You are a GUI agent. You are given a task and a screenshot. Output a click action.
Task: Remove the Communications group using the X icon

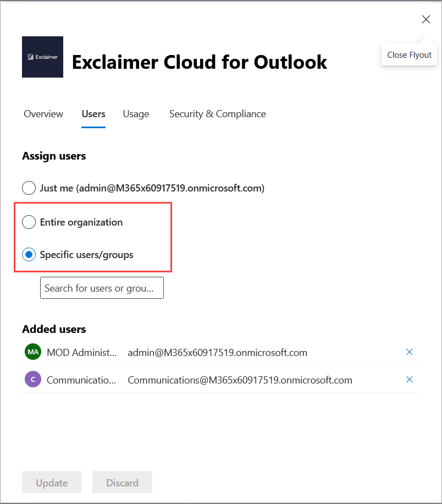[x=410, y=380]
